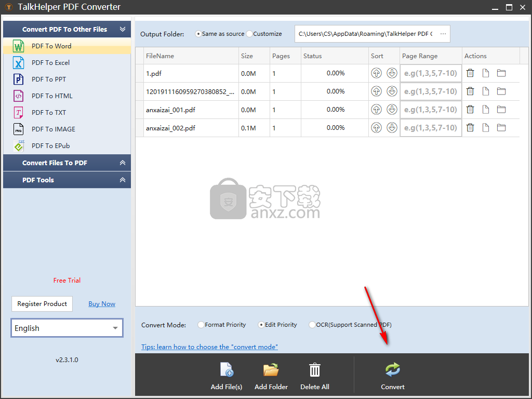The width and height of the screenshot is (532, 399).
Task: Set page range for anxaizai_002.pdf
Action: pyautogui.click(x=431, y=128)
